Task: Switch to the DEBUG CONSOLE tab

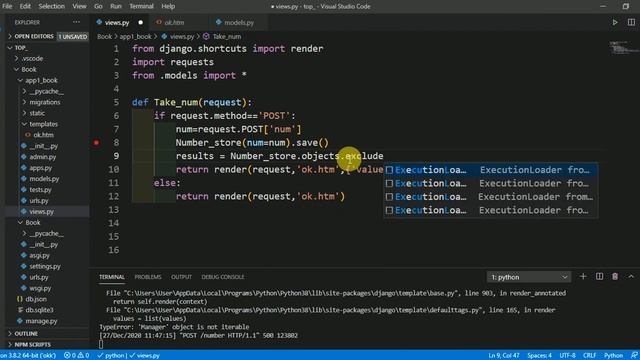Action: 223,277
